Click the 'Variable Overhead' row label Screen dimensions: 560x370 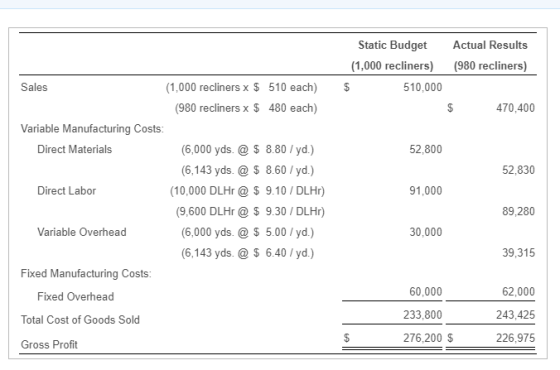[82, 232]
